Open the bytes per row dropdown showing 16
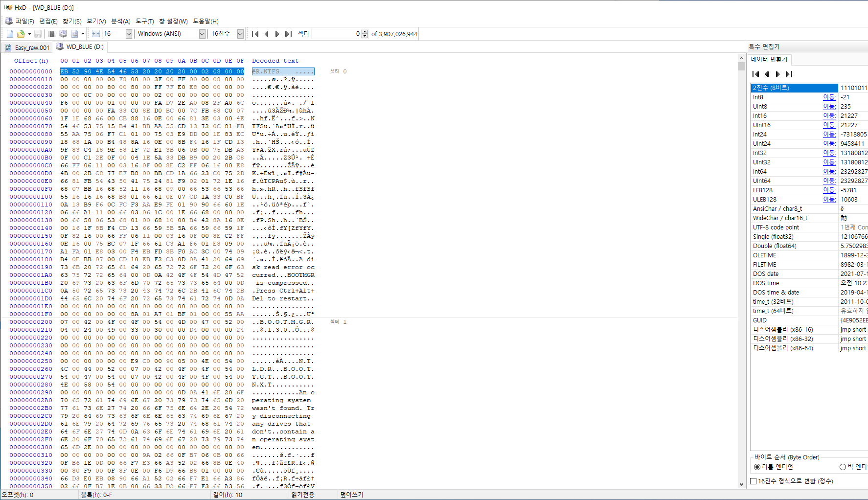Viewport: 868px width, 500px height. (129, 34)
